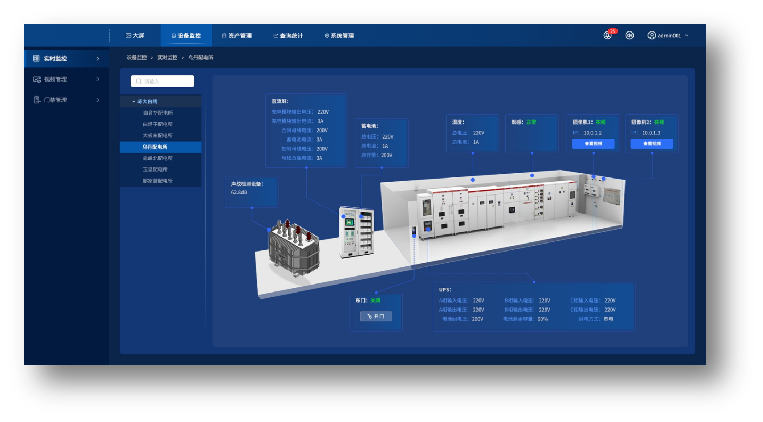Click the 视频管理 sidebar icon
The width and height of the screenshot is (763, 422).
[37, 79]
